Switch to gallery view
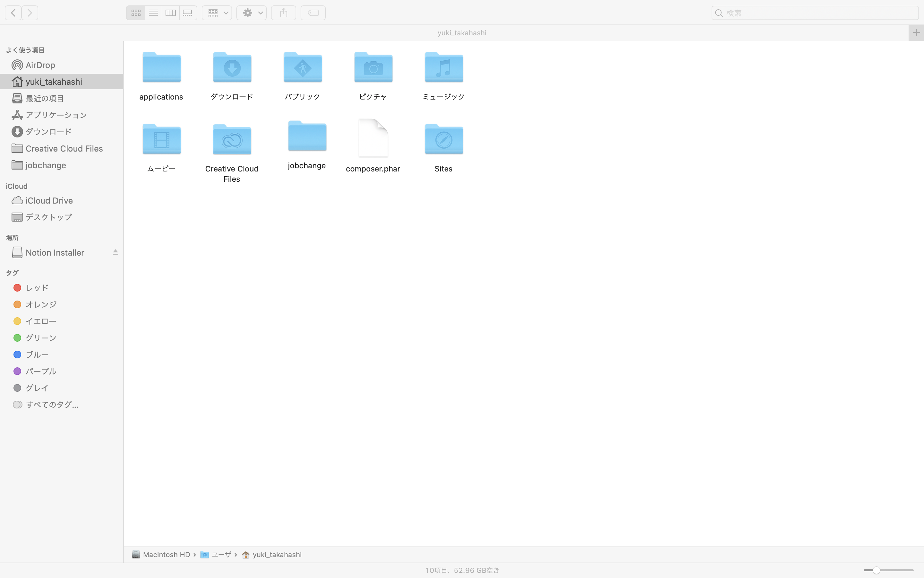The height and width of the screenshot is (578, 924). click(x=188, y=13)
